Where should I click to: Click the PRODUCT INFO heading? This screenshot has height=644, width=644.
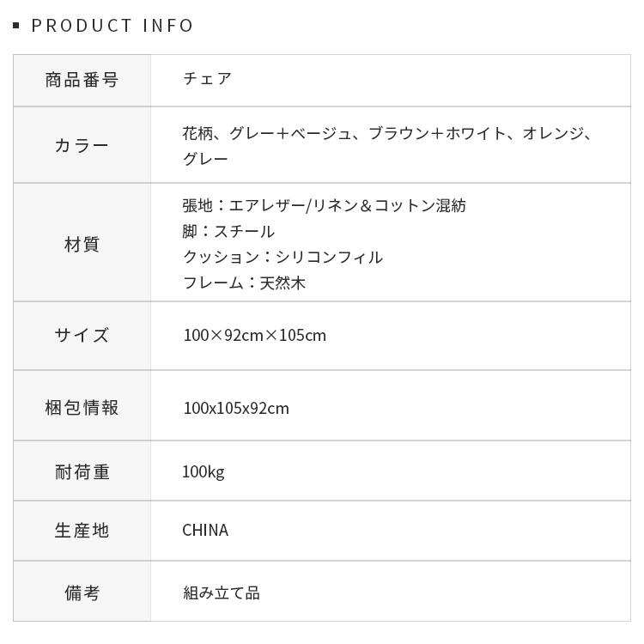pos(112,26)
